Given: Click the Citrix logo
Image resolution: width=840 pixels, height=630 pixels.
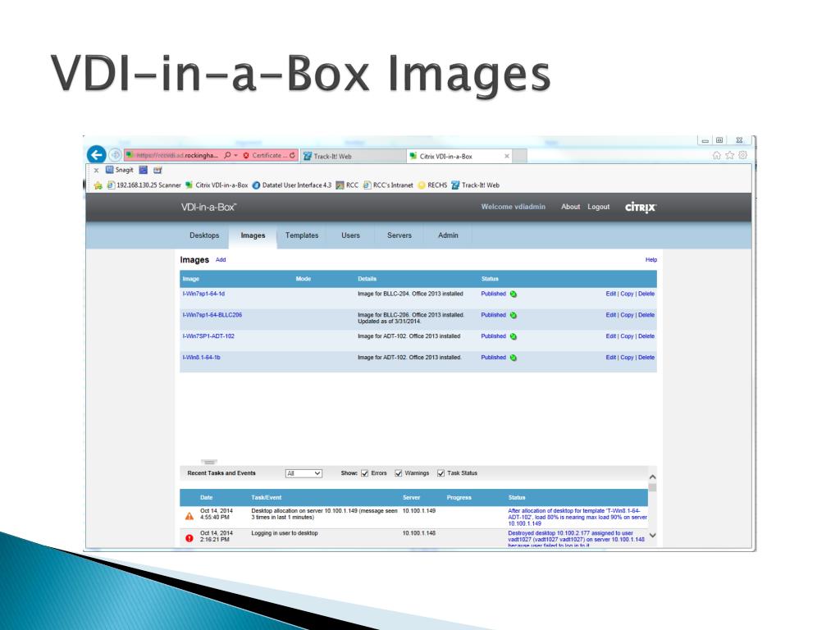Looking at the screenshot, I should tap(641, 208).
